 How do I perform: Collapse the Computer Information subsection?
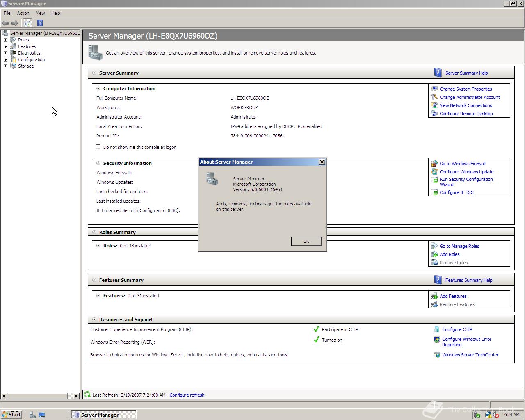click(x=98, y=88)
